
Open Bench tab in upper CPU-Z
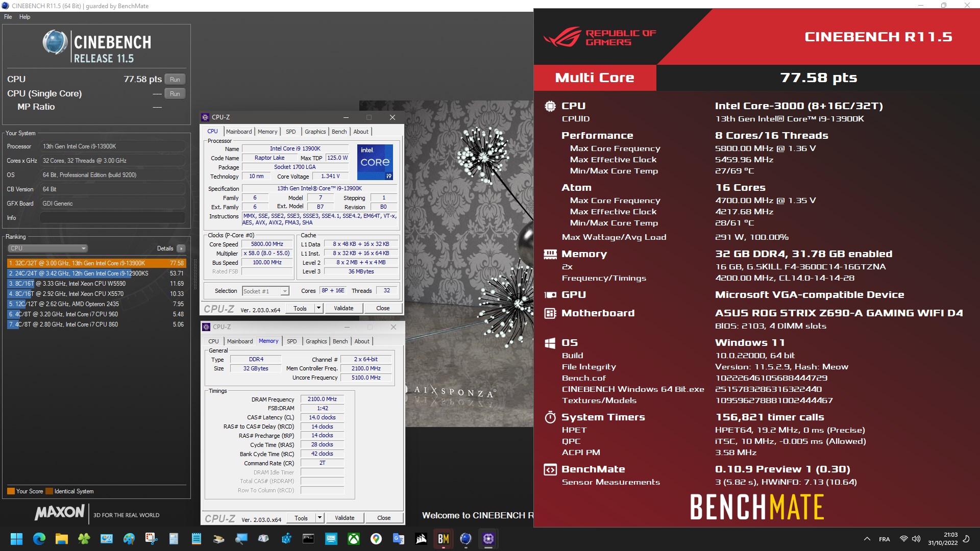click(339, 132)
